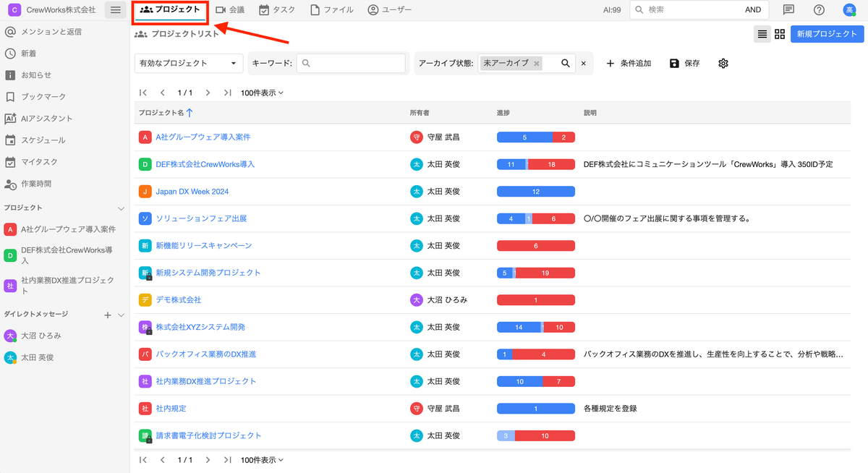Open the user avatar icon at top right
Screen dimensions: 868x473
coord(849,10)
